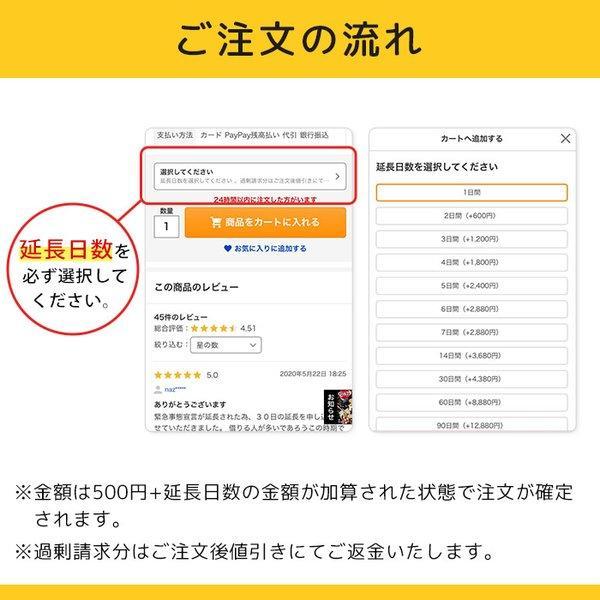This screenshot has width=600, height=600.
Task: Click the お知らせ notice thumbnail
Action: coord(338,406)
